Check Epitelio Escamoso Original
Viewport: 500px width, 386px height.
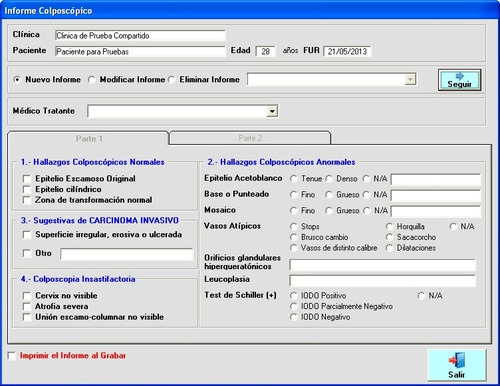pyautogui.click(x=27, y=179)
